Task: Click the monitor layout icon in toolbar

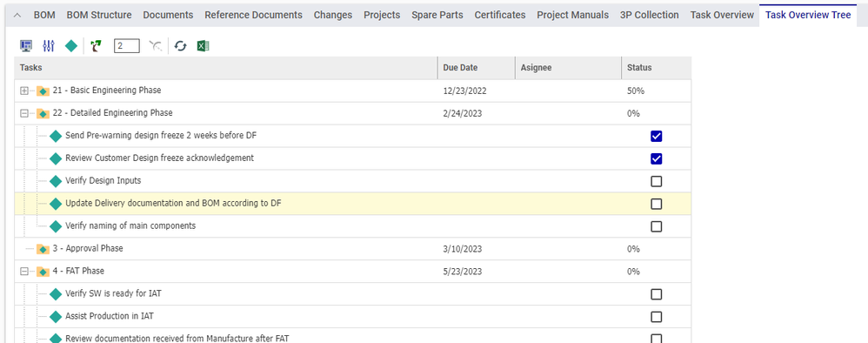Action: [x=25, y=46]
